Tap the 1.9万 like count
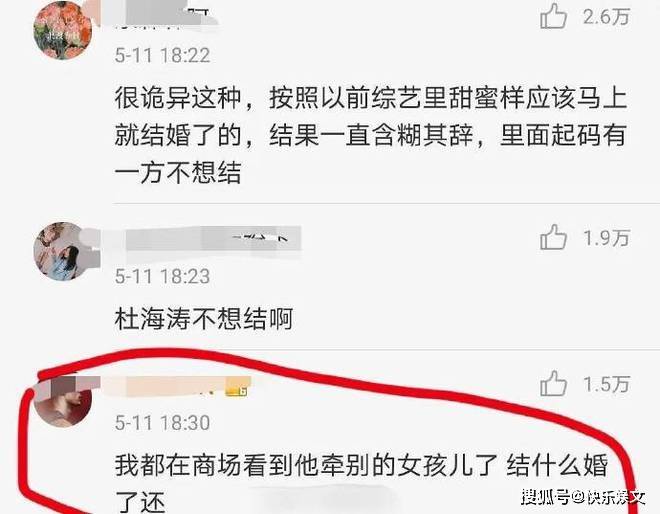 pyautogui.click(x=607, y=238)
